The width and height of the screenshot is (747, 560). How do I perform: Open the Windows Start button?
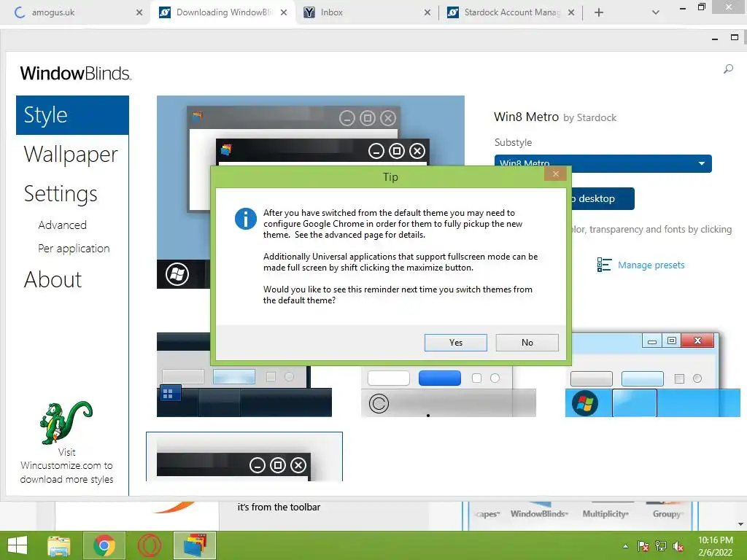tap(18, 545)
